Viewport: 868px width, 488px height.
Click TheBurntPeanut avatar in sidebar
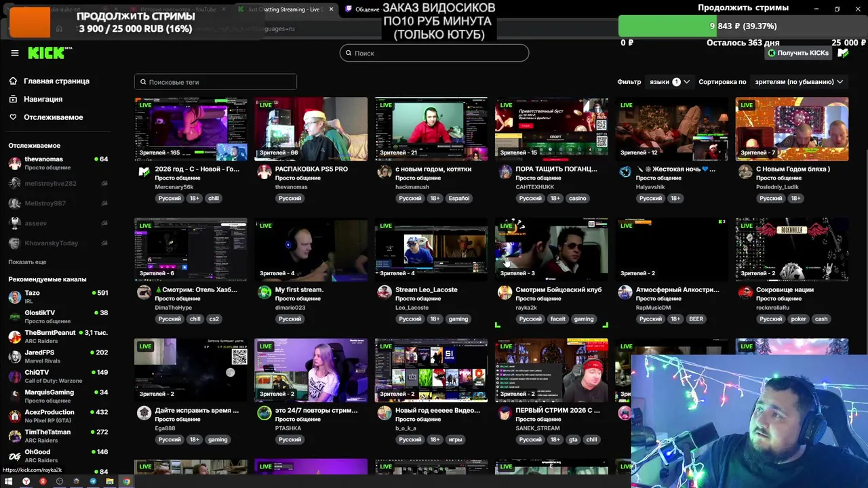[14, 336]
